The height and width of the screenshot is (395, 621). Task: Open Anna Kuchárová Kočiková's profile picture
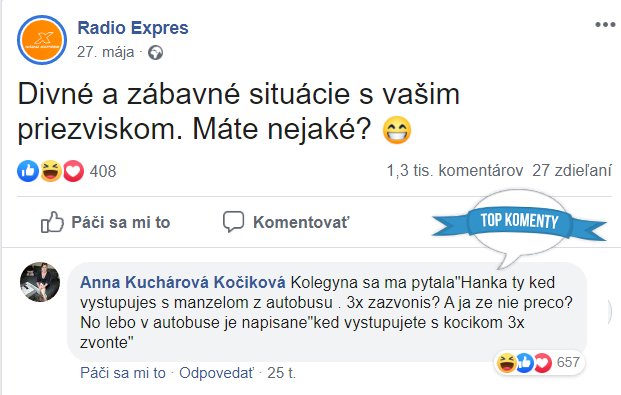[40, 282]
